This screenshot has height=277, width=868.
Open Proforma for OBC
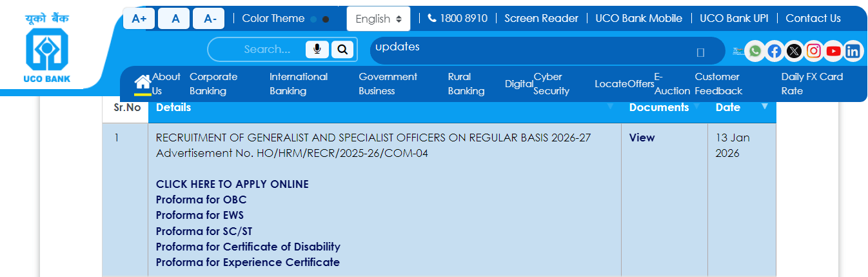pyautogui.click(x=201, y=200)
